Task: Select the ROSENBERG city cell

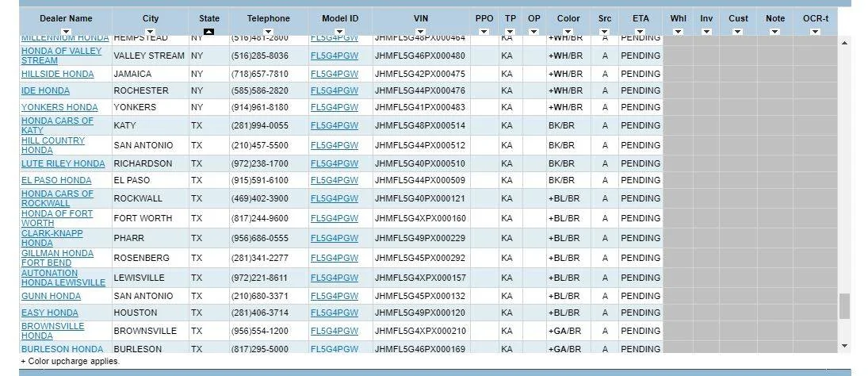Action: coord(150,258)
